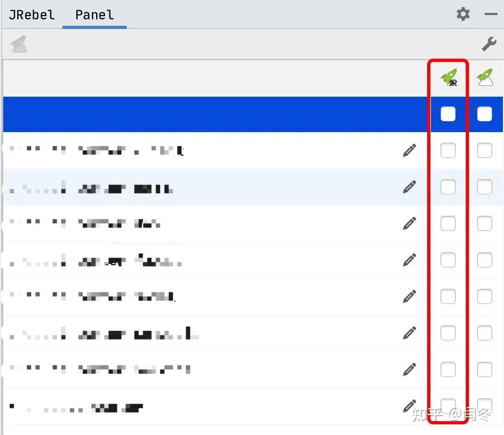Enable the cloud checkbox in the blue selected row
Image resolution: width=504 pixels, height=435 pixels.
(x=485, y=114)
